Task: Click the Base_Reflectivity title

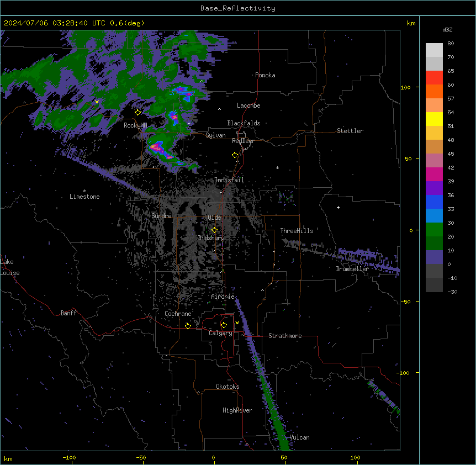Action: tap(238, 8)
